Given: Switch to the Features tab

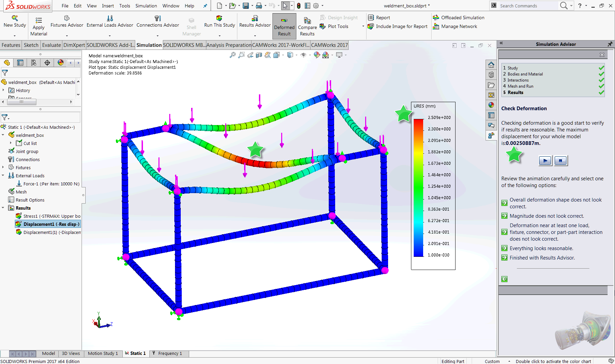Looking at the screenshot, I should coord(11,45).
